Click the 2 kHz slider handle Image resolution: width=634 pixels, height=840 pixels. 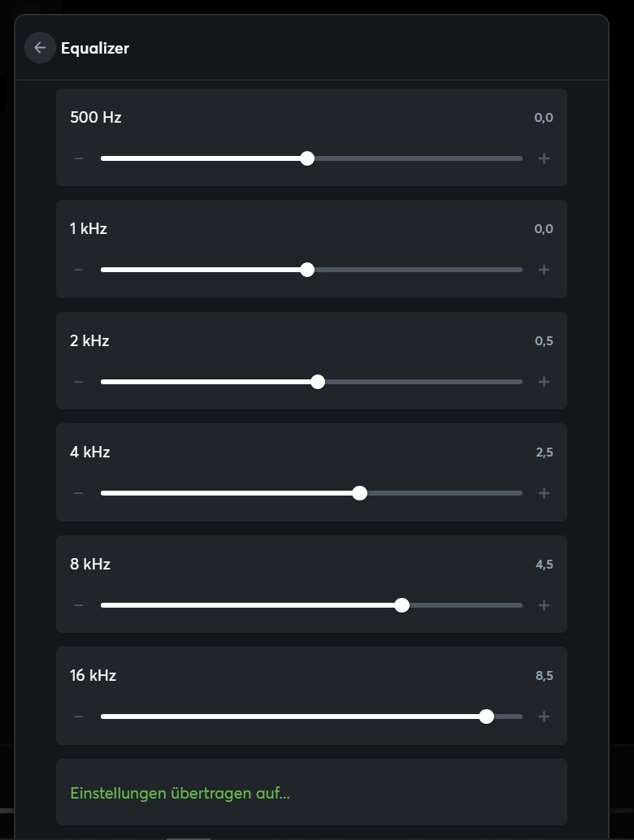coord(318,382)
